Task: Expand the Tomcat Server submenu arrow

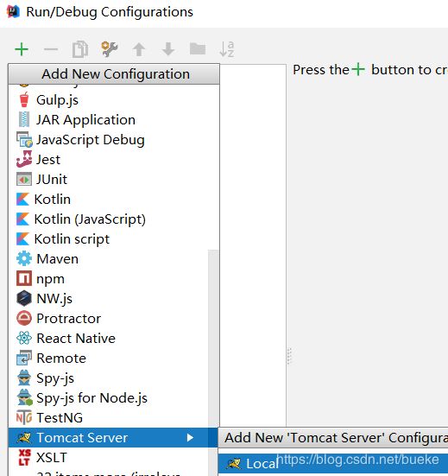Action: pos(190,438)
